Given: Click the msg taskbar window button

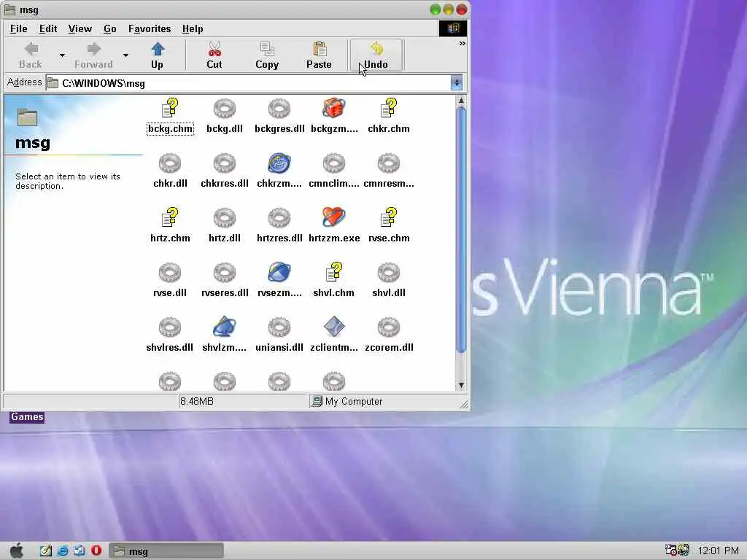Looking at the screenshot, I should coord(166,551).
